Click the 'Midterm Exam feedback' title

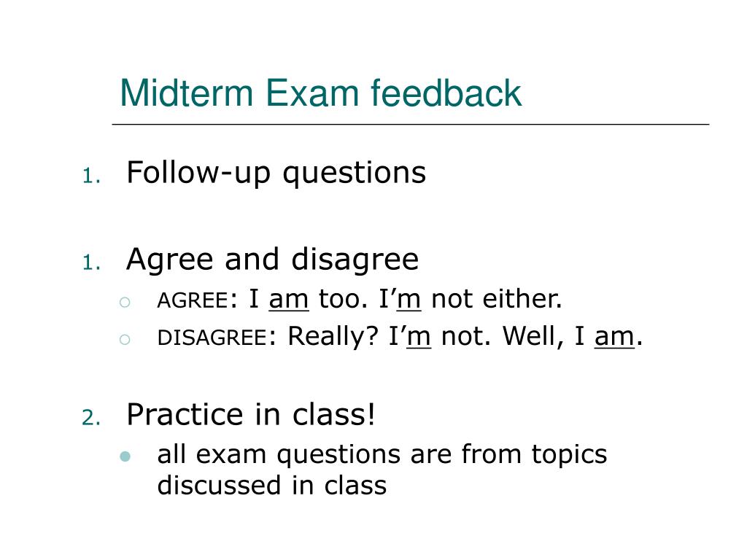click(x=321, y=93)
